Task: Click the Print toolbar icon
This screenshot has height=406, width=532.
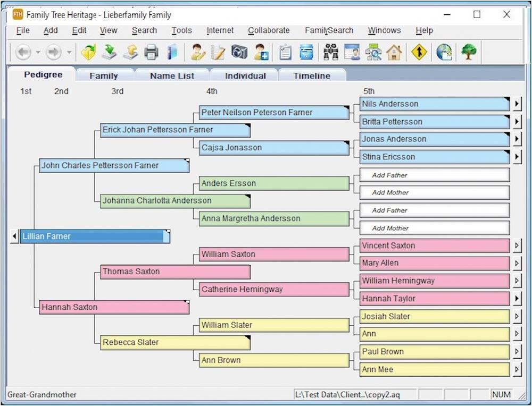Action: 152,52
